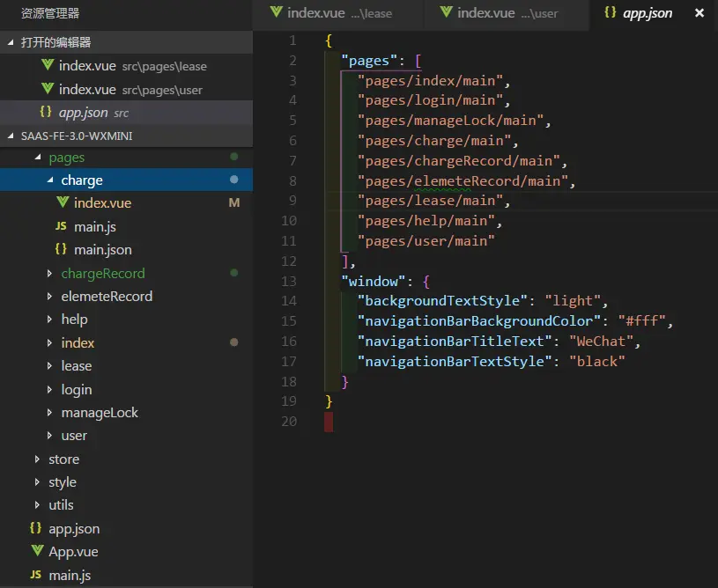The height and width of the screenshot is (588, 718).
Task: Switch to the index.vue lease tab
Action: click(x=338, y=14)
